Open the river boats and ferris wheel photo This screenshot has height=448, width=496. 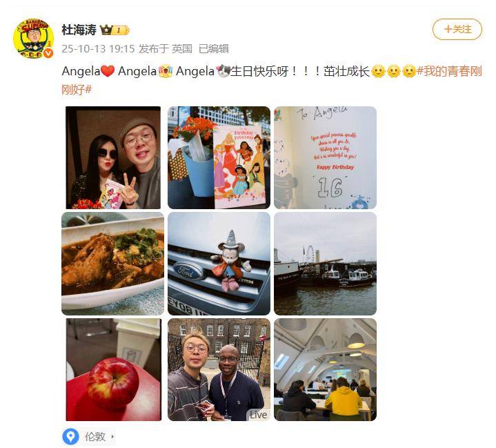pos(325,264)
